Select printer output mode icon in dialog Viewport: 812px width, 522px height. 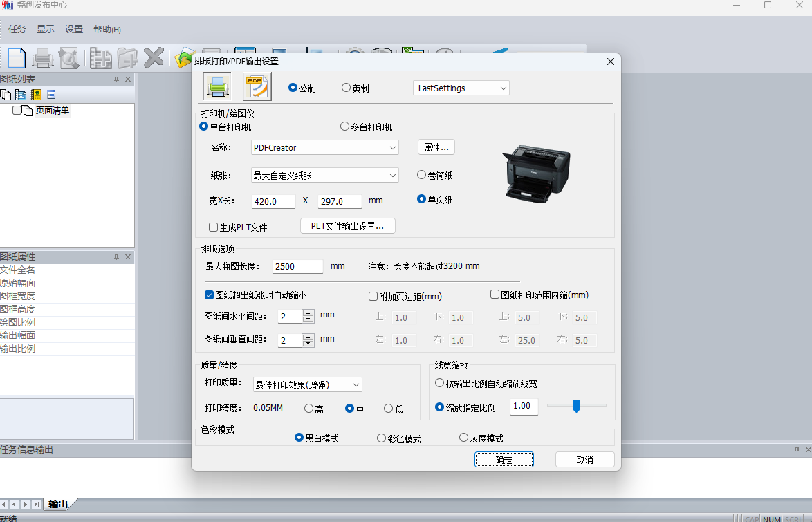click(x=217, y=86)
